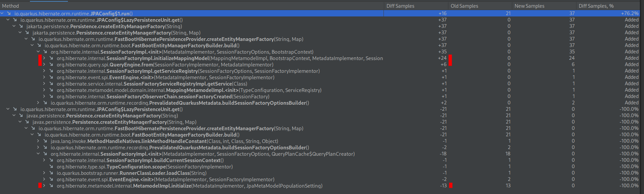Click the navigate arrow beside RunnerClassLoader.loadClass
The height and width of the screenshot is (194, 644).
pos(51,173)
